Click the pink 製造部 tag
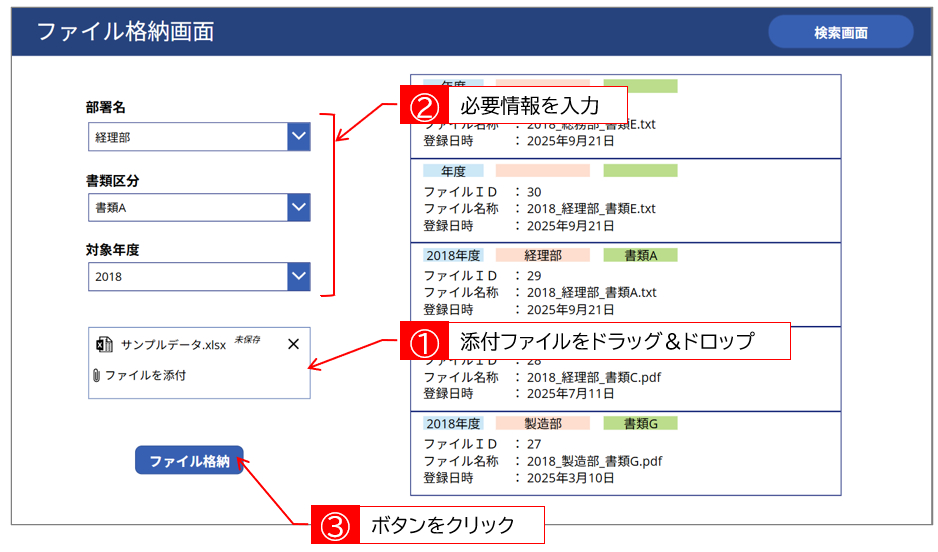The image size is (938, 552). pos(542,423)
